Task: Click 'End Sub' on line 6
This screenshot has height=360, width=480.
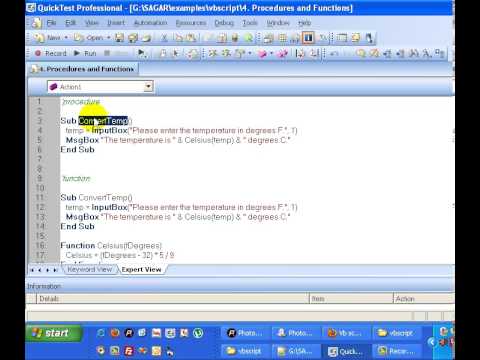Action: click(77, 150)
